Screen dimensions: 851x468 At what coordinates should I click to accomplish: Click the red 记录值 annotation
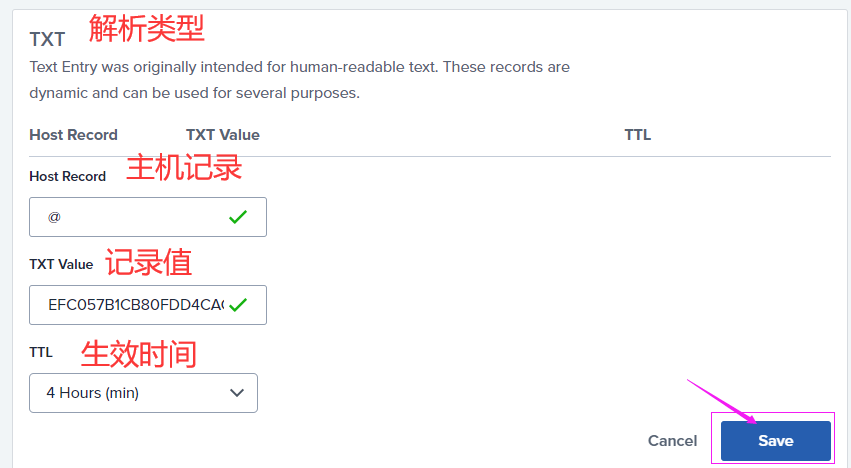coord(149,262)
